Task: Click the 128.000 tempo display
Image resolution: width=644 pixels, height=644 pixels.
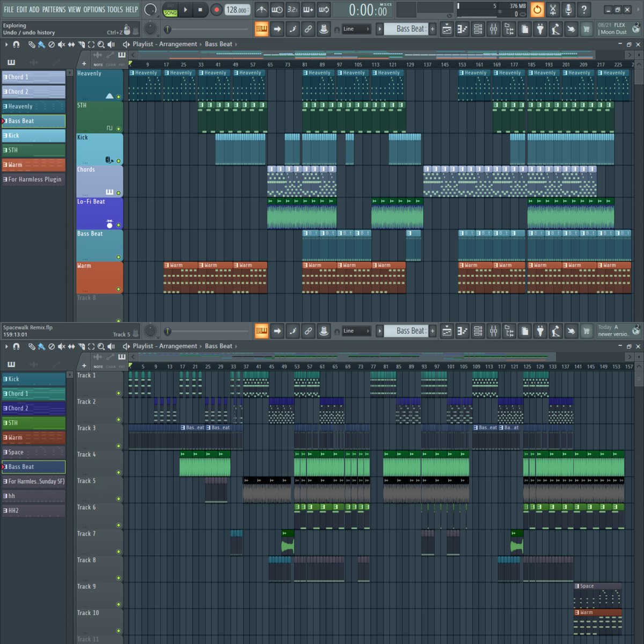Action: point(237,10)
